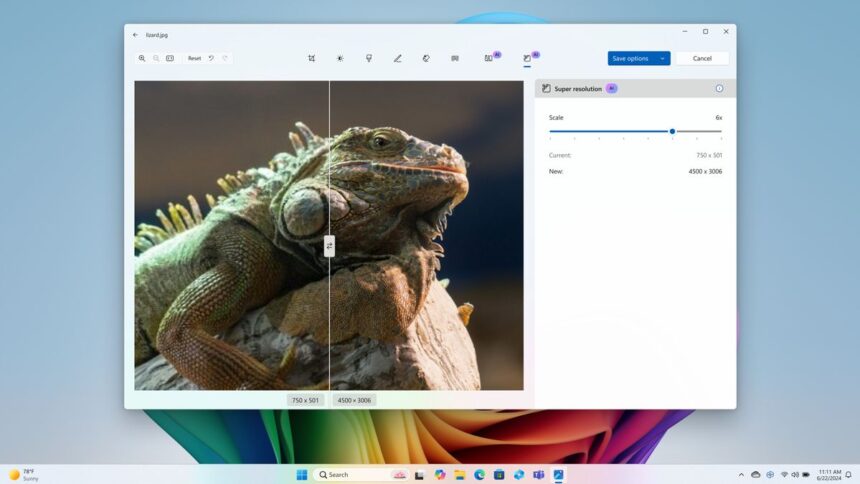Open the Super resolution info icon
The width and height of the screenshot is (860, 484).
[x=719, y=88]
